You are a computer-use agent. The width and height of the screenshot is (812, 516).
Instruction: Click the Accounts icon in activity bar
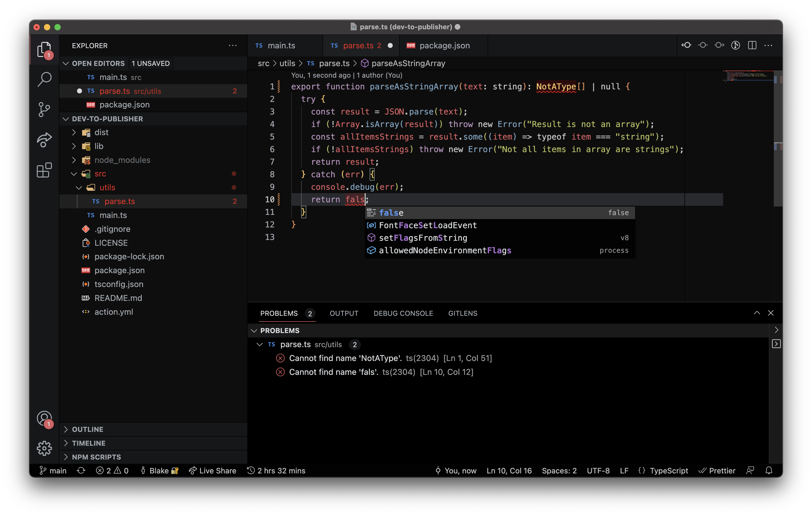point(44,418)
